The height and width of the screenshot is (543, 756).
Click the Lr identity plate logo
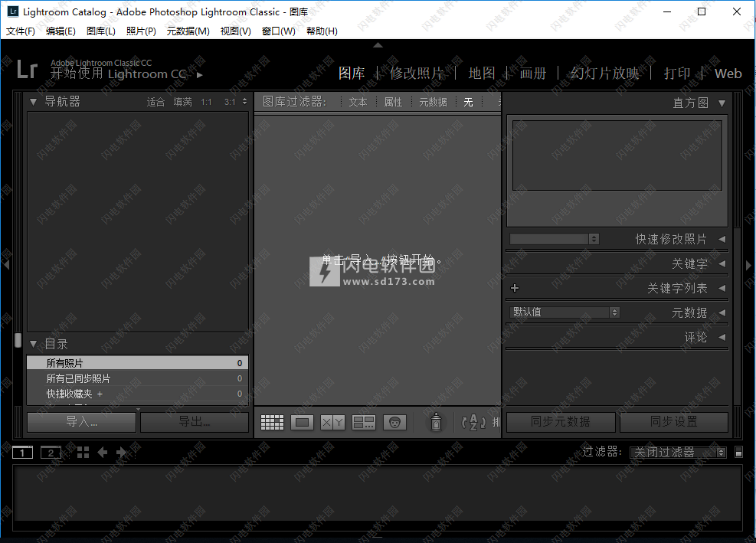click(x=27, y=69)
